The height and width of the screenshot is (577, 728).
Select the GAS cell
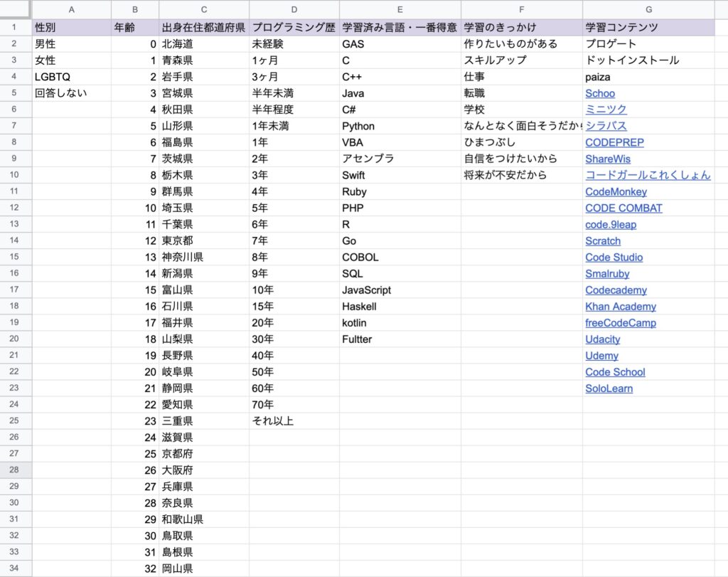click(x=400, y=44)
